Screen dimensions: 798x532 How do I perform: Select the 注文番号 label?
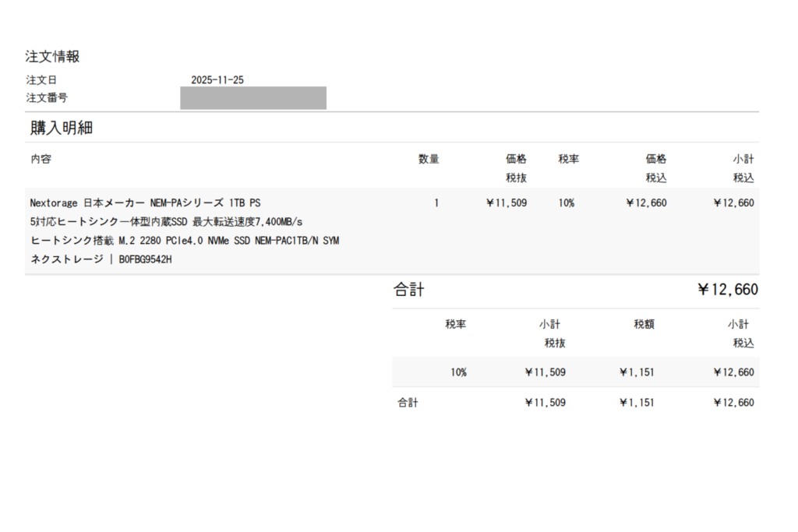click(x=47, y=98)
